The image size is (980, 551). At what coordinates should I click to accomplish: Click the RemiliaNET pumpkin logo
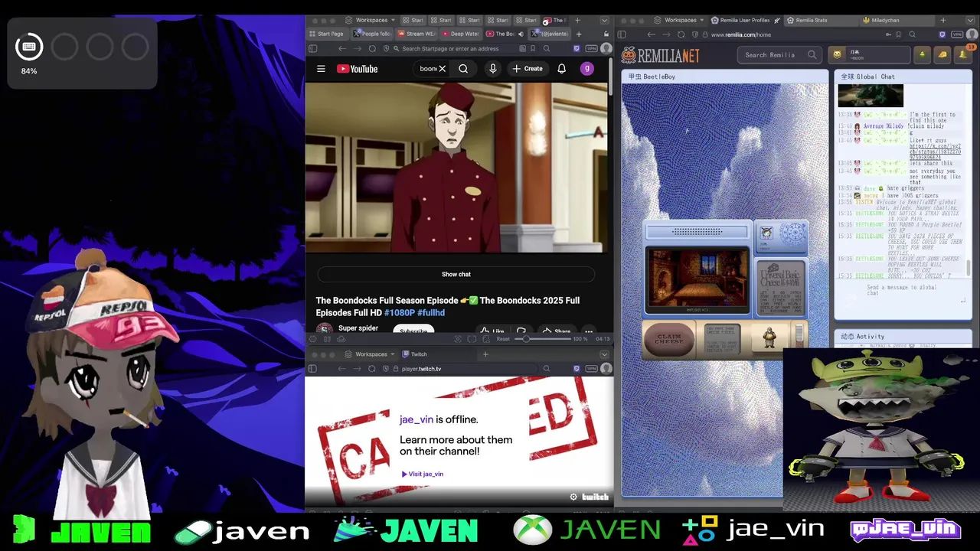click(660, 55)
